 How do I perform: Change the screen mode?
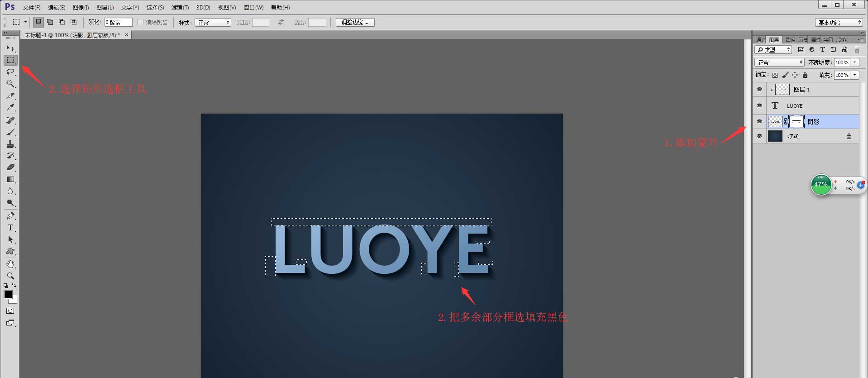[x=10, y=323]
